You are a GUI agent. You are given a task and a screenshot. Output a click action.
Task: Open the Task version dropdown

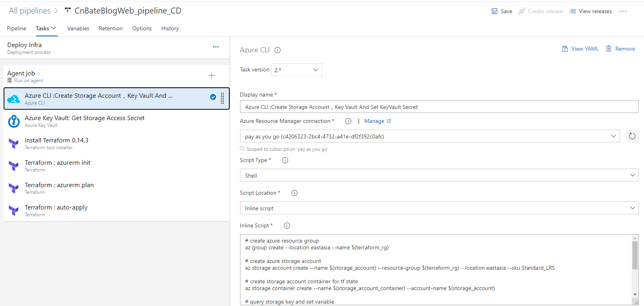coord(297,70)
